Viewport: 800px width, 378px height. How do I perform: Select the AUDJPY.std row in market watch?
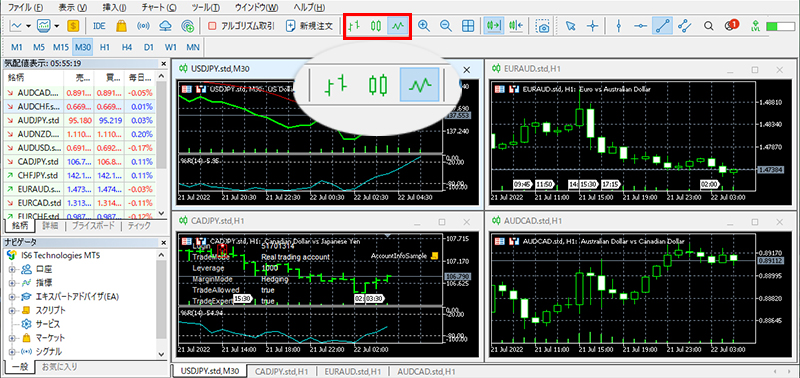click(x=80, y=120)
